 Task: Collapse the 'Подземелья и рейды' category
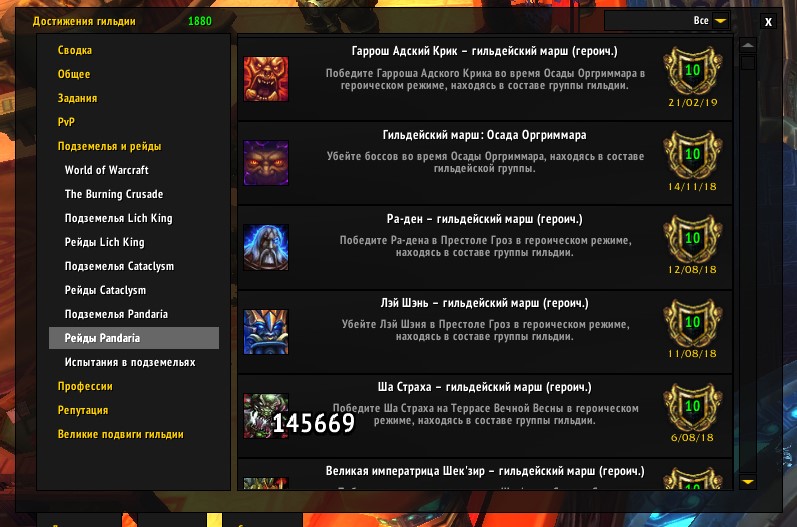pyautogui.click(x=109, y=146)
